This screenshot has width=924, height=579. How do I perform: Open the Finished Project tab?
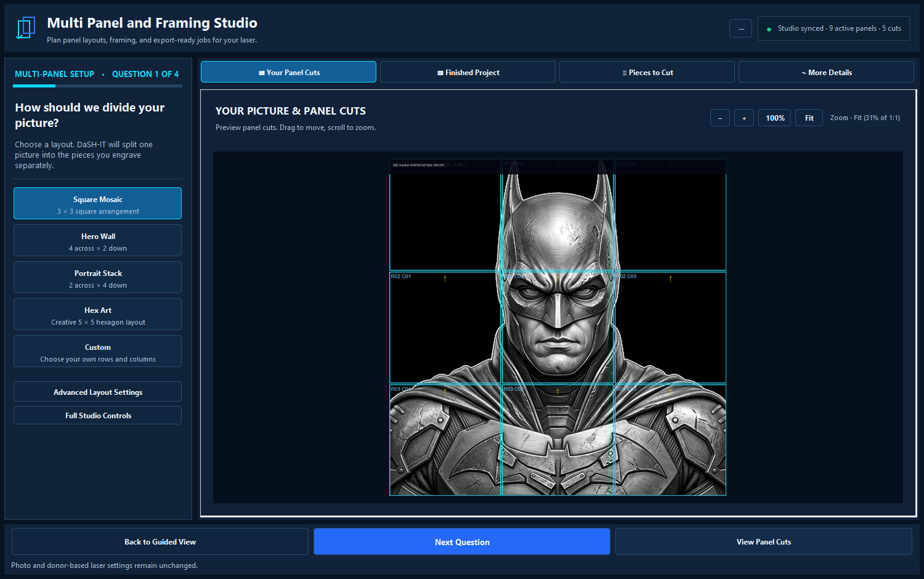pyautogui.click(x=468, y=72)
